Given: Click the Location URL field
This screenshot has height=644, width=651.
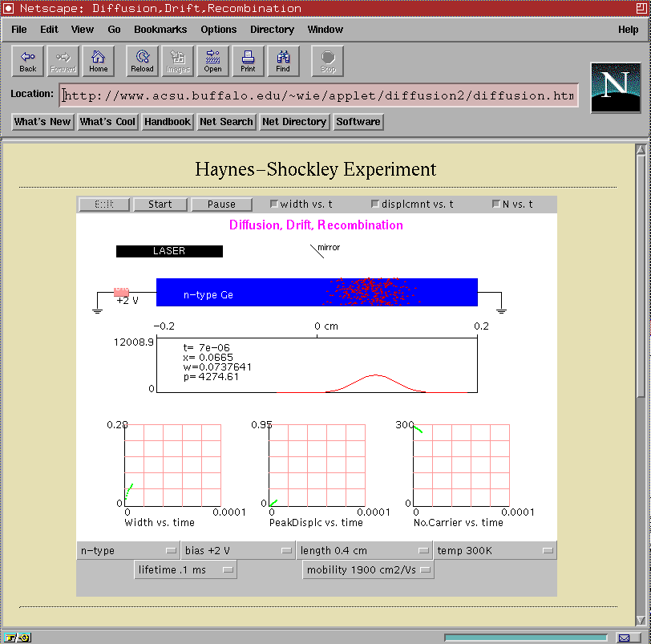Looking at the screenshot, I should coord(318,95).
